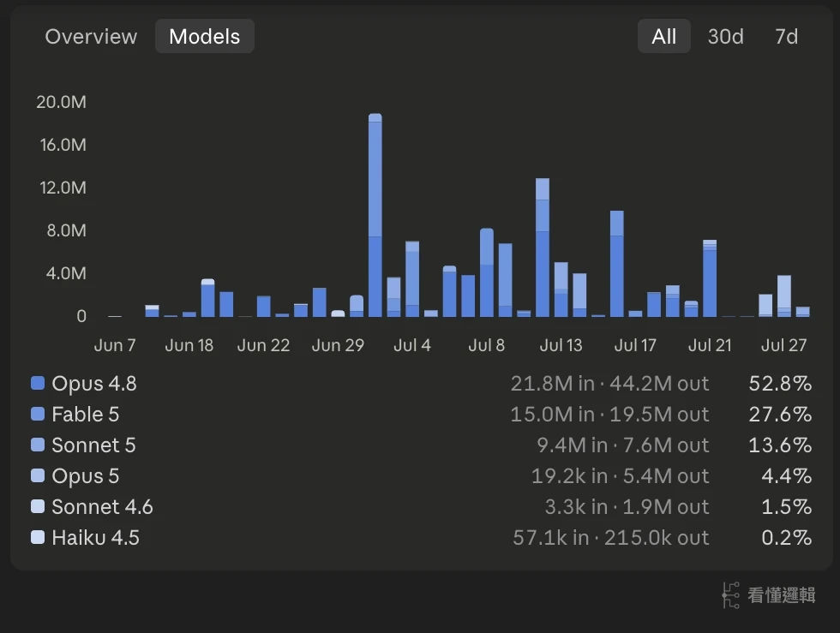Image resolution: width=840 pixels, height=633 pixels.
Task: Click the Jul 27 axis label
Action: pyautogui.click(x=783, y=345)
